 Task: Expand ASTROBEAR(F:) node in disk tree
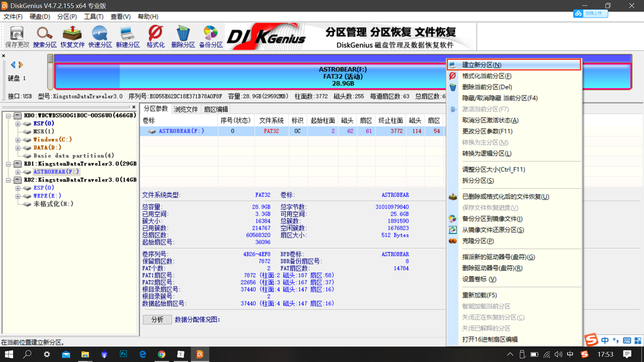coord(18,172)
